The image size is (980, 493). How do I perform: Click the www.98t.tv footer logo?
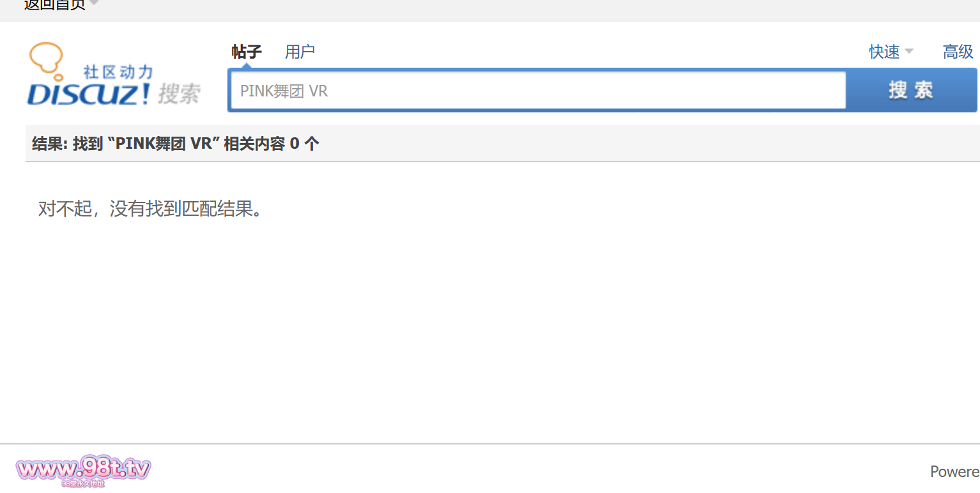[x=83, y=470]
